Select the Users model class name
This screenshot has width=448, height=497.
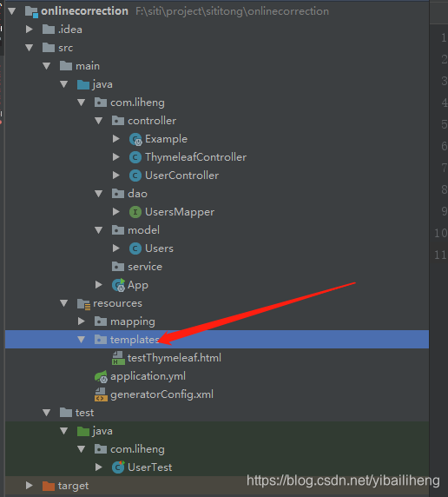(159, 248)
